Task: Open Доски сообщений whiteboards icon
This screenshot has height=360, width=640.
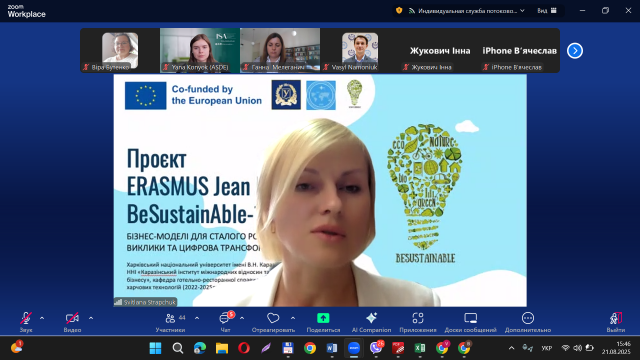Action: click(470, 321)
